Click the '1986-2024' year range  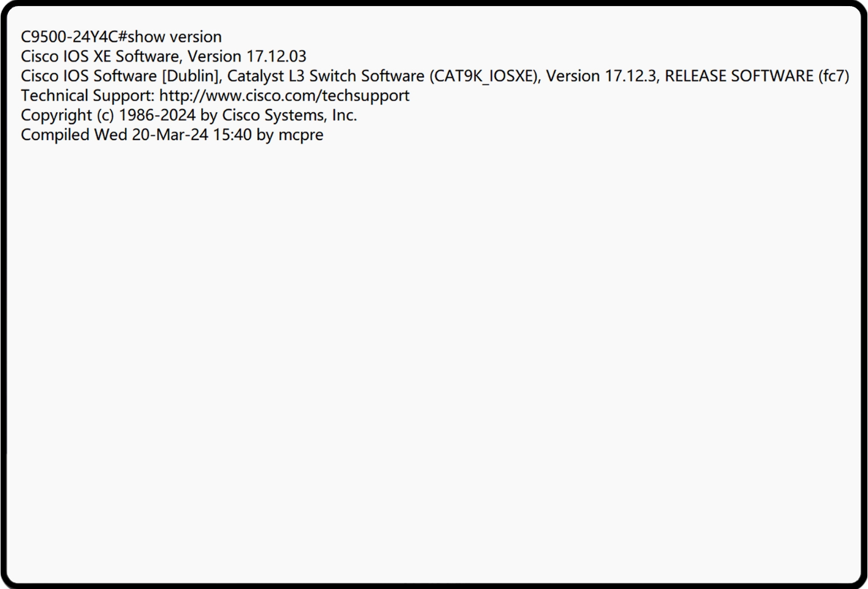(157, 115)
